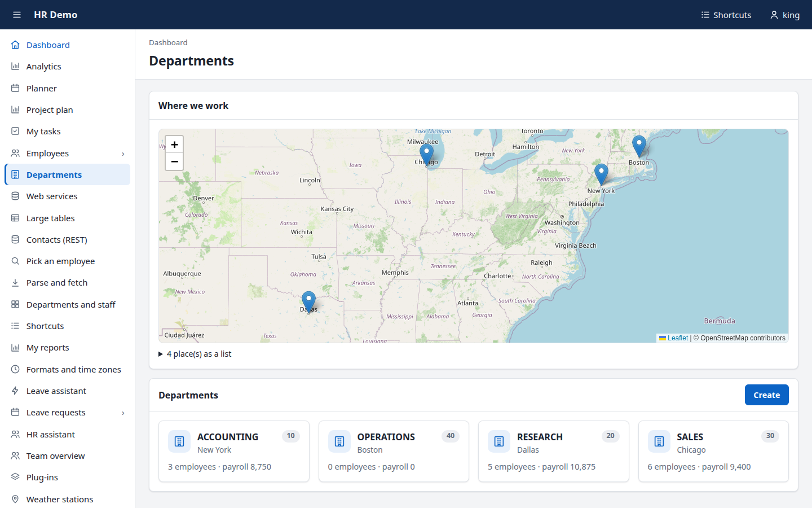Go to Contacts (REST) in the sidebar
The image size is (812, 508).
tap(68, 239)
